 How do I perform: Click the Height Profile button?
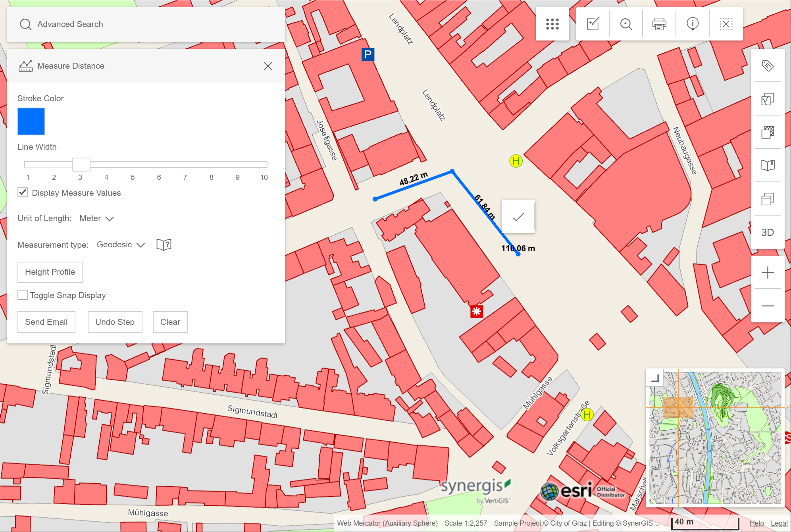point(50,272)
